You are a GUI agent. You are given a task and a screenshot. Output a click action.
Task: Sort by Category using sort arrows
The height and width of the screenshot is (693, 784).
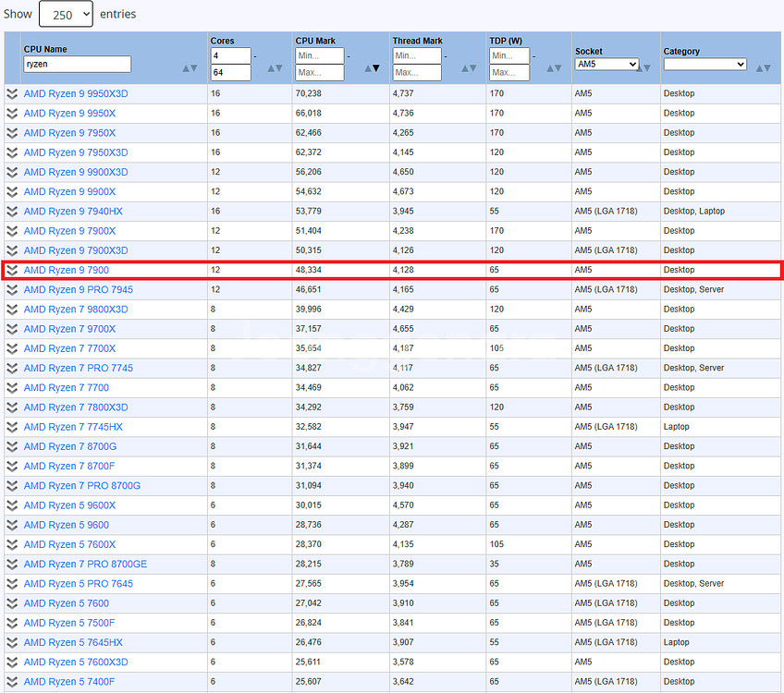[x=763, y=68]
